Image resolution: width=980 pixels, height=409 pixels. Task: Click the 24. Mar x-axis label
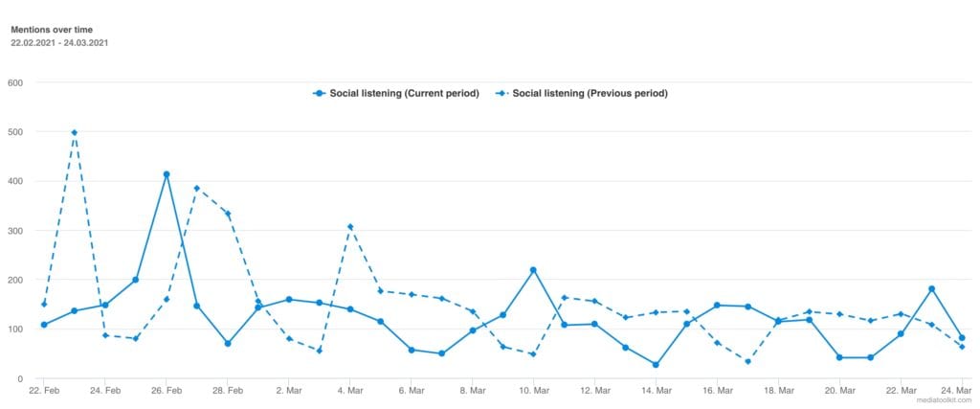tap(960, 391)
